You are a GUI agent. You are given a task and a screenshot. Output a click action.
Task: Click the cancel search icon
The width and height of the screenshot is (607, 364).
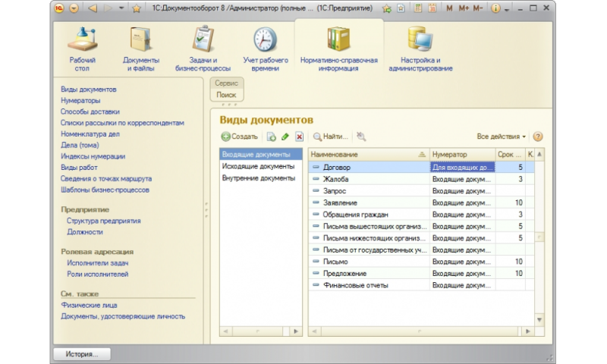point(361,136)
